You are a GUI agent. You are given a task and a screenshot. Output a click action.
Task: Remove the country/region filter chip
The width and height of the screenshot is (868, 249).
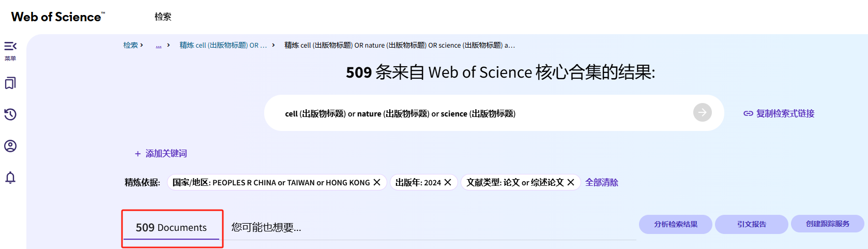(x=377, y=182)
